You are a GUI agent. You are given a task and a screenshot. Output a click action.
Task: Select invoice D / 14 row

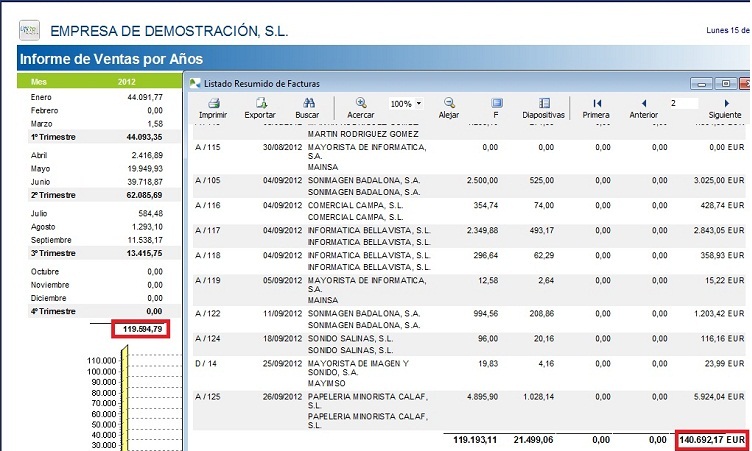[x=469, y=373]
